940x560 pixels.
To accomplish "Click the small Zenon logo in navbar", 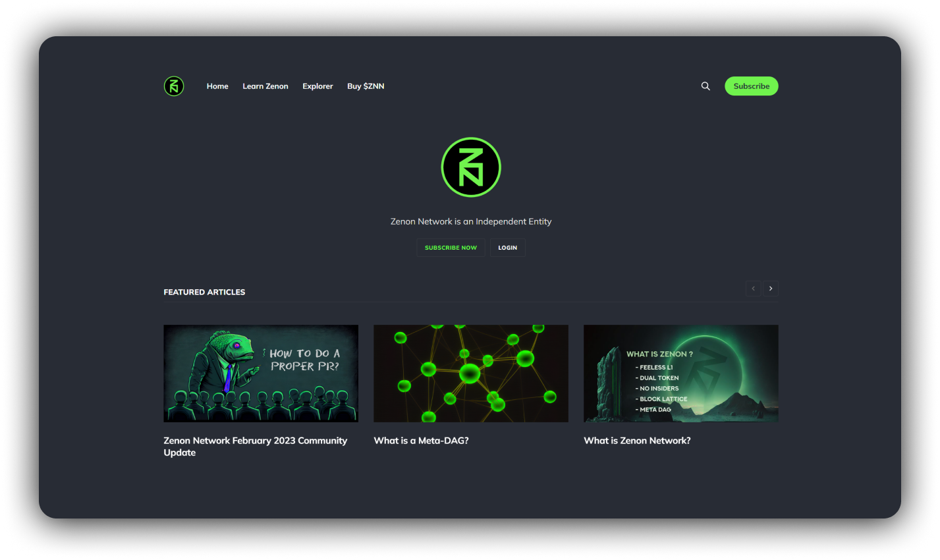I will coord(174,86).
